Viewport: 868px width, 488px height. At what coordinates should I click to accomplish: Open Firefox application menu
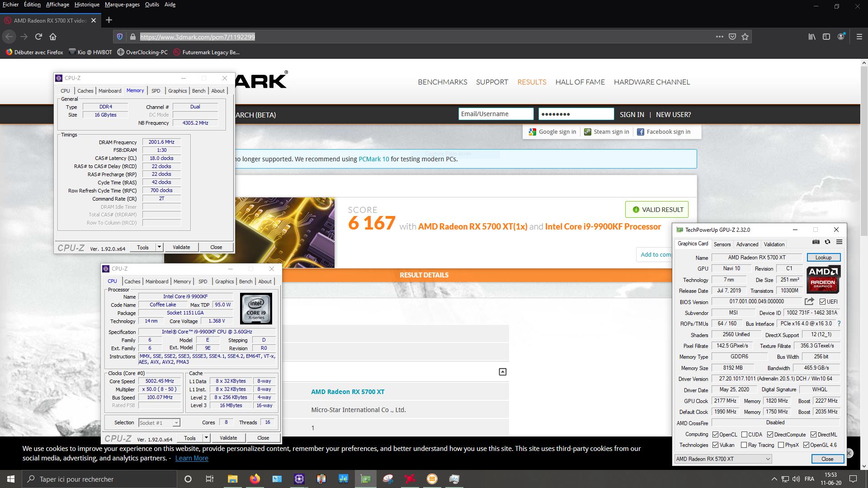tap(859, 37)
